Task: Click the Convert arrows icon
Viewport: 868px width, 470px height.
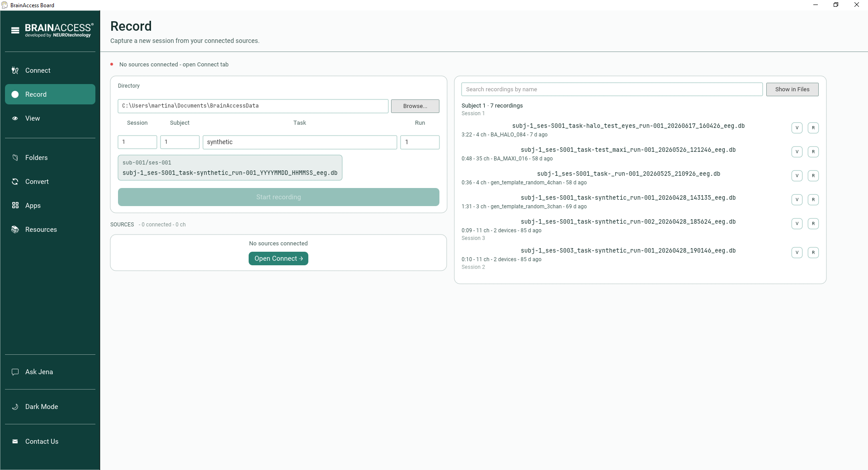Action: coord(15,182)
